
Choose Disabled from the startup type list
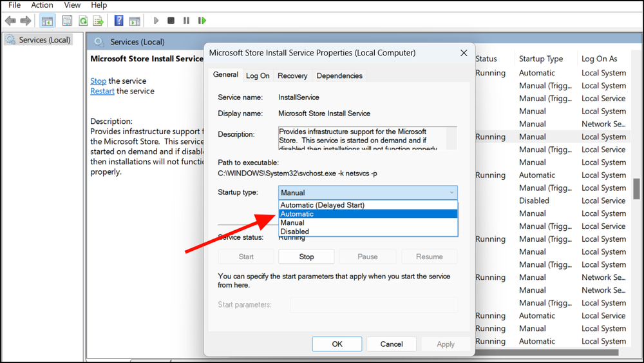pos(368,231)
